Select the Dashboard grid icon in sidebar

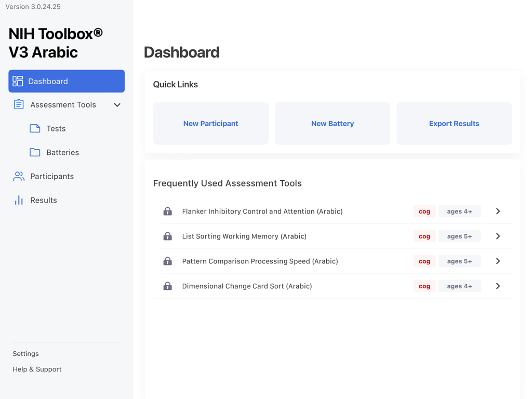[x=18, y=81]
